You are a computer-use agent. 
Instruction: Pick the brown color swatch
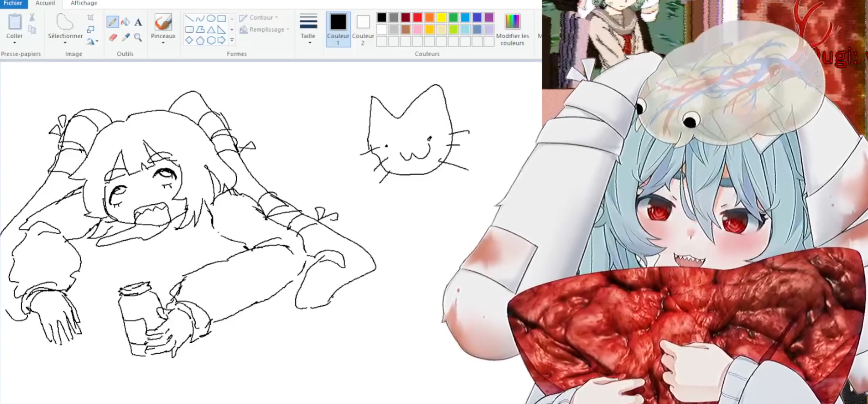[405, 30]
